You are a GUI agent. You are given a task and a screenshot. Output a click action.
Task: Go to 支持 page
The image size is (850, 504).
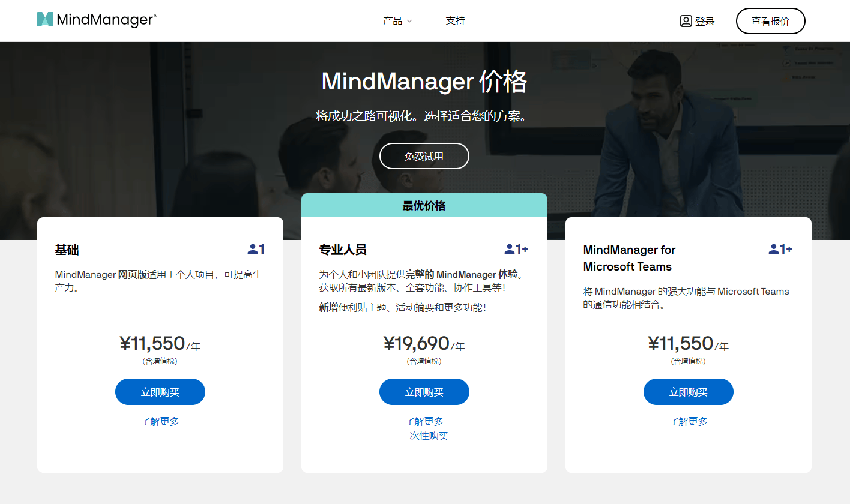click(455, 21)
